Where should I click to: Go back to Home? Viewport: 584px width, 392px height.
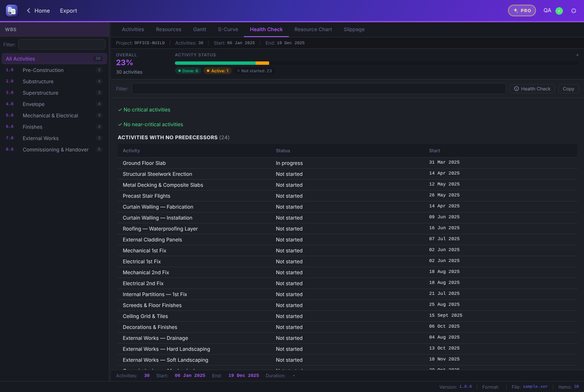click(38, 11)
